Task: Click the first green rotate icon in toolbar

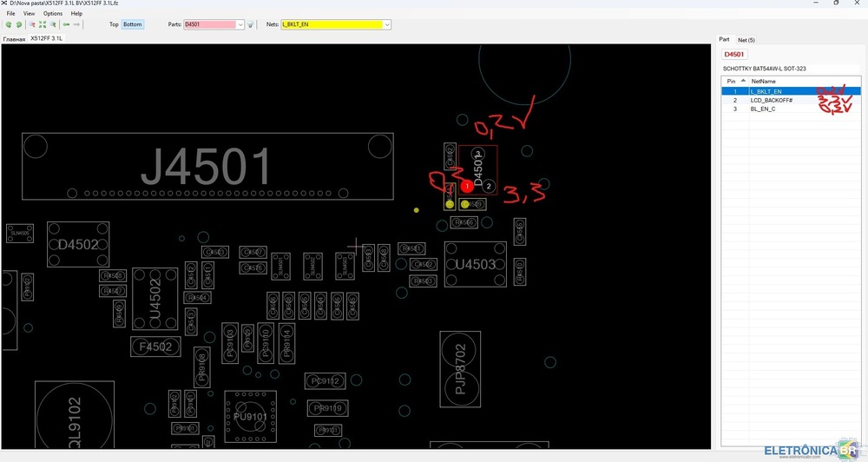Action: (x=8, y=24)
